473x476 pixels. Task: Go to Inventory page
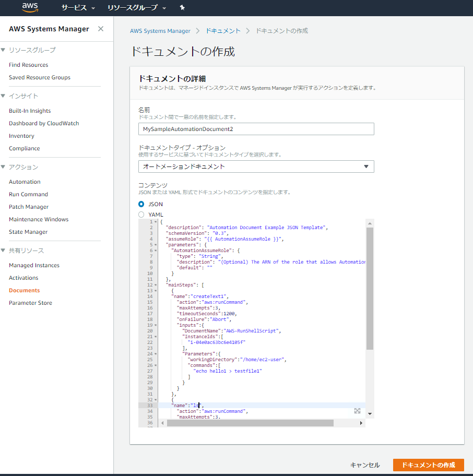coord(21,136)
